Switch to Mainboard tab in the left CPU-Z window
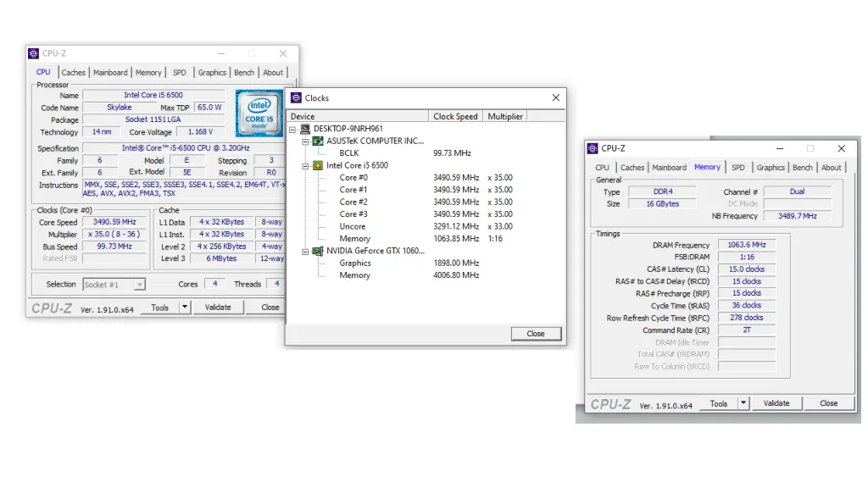Viewport: 868px width, 488px height. point(110,73)
